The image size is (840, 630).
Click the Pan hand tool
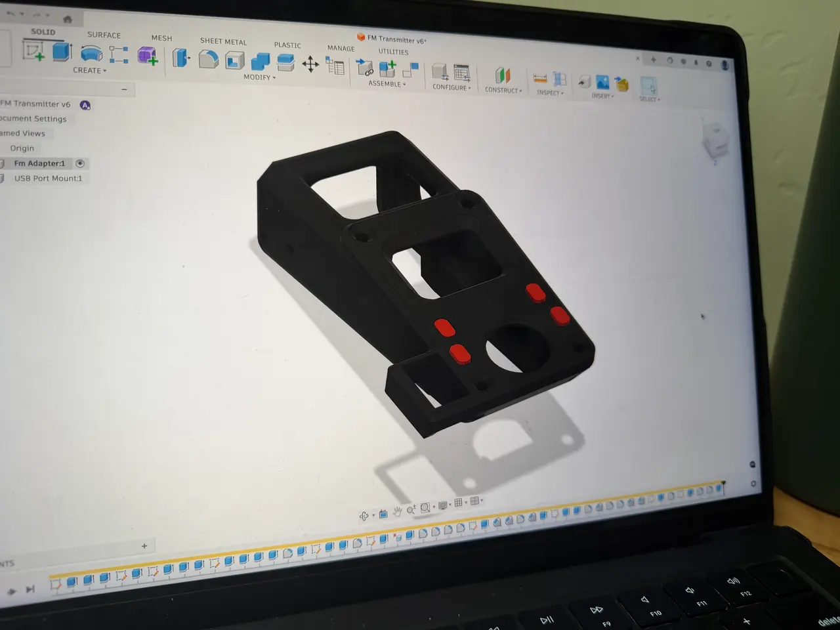pyautogui.click(x=397, y=511)
